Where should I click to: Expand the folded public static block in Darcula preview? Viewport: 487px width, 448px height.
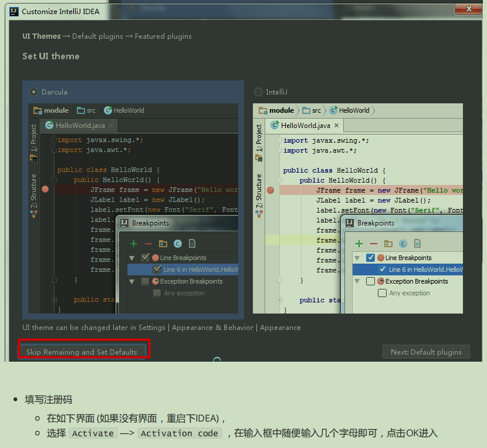[x=55, y=299]
